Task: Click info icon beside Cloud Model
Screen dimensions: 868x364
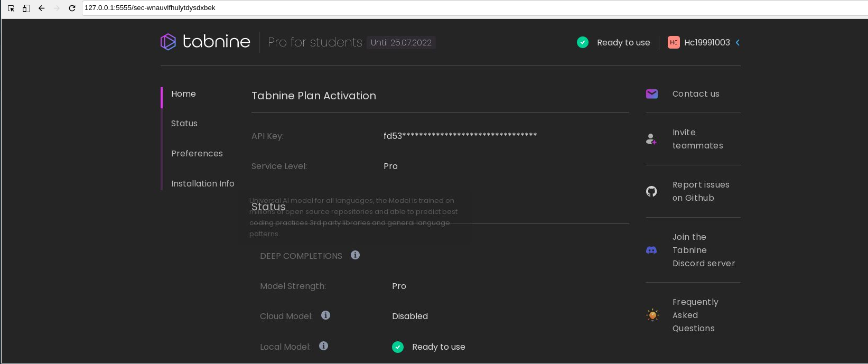Action: [x=325, y=315]
